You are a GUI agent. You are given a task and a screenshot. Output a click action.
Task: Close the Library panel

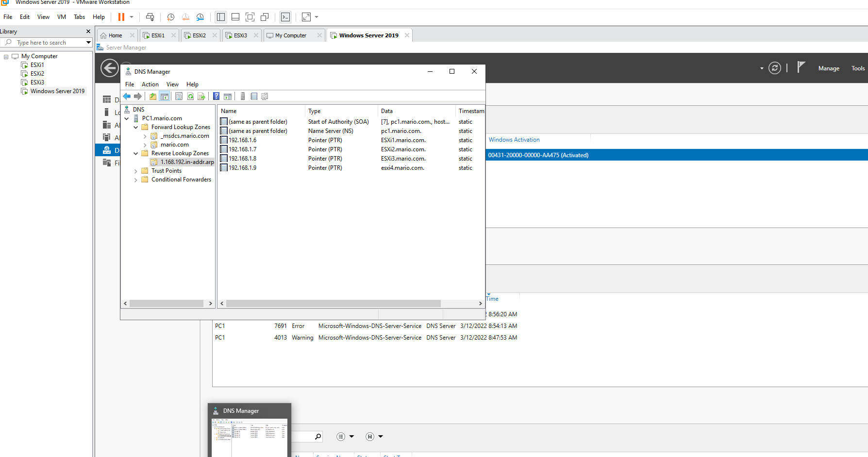(88, 32)
